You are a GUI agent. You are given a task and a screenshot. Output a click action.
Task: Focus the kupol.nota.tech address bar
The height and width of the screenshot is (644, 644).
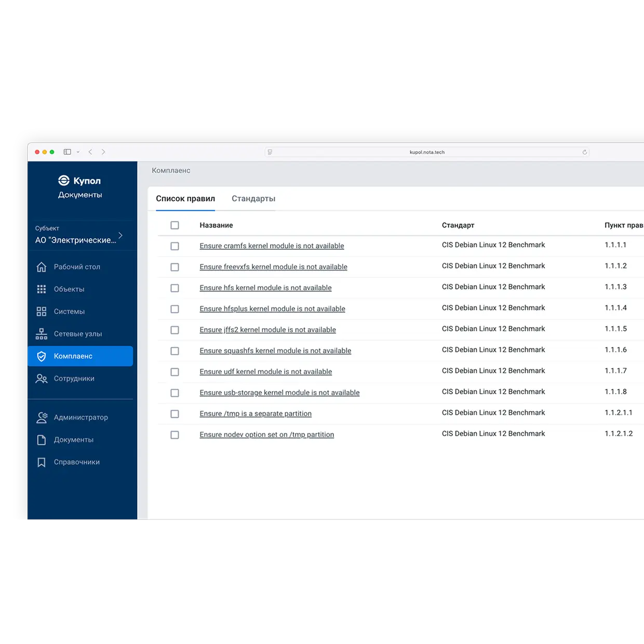pyautogui.click(x=427, y=152)
